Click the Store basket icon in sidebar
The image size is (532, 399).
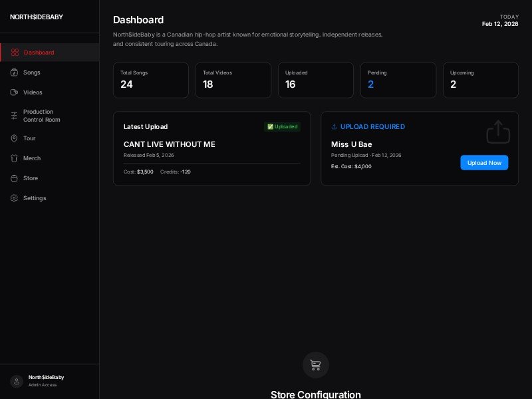click(x=15, y=178)
